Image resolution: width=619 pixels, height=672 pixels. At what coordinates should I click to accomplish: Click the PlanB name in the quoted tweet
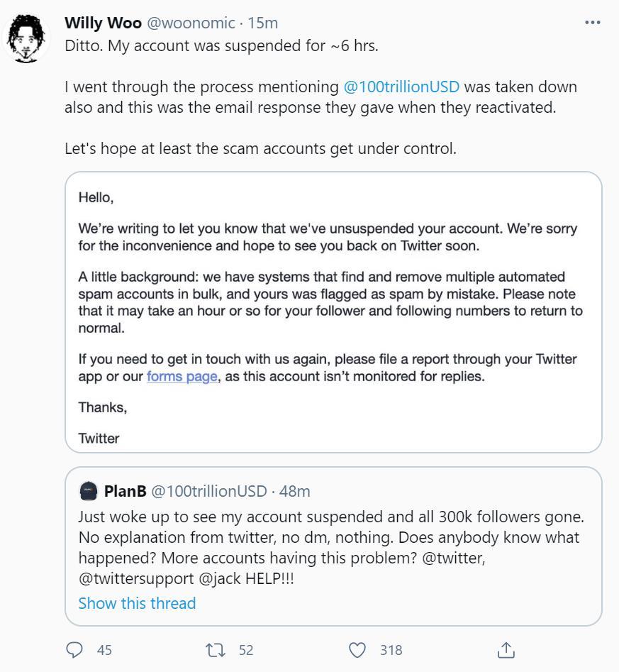pos(125,491)
